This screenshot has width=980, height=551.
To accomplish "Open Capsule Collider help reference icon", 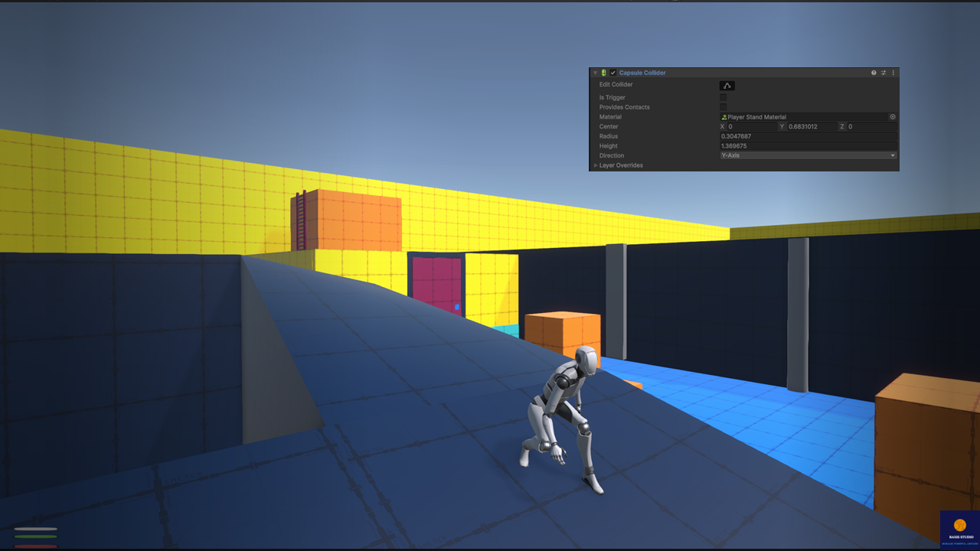I will click(874, 73).
